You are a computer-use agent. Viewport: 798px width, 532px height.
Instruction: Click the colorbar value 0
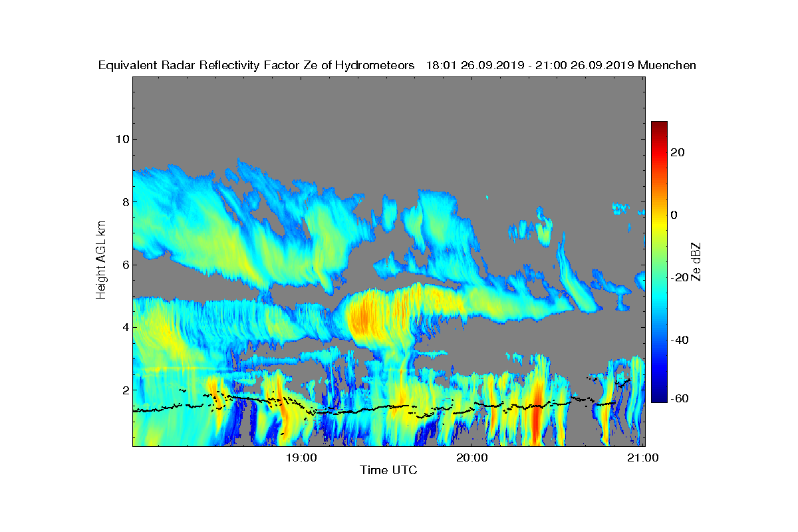[x=675, y=215]
